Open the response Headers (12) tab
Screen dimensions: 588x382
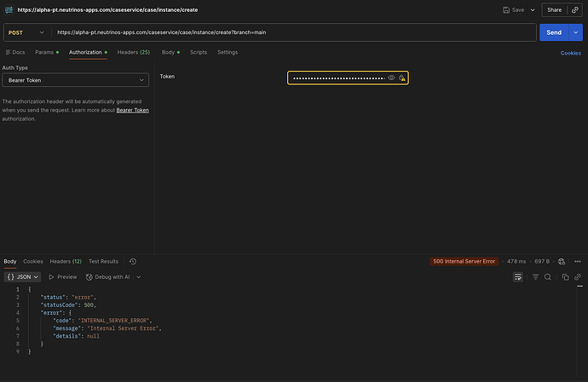tap(66, 261)
